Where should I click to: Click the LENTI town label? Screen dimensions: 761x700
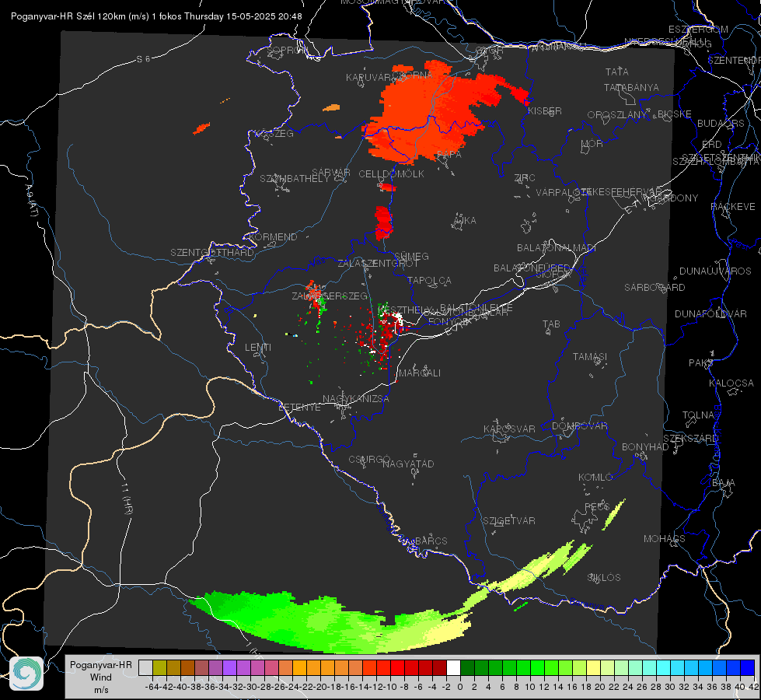point(258,348)
